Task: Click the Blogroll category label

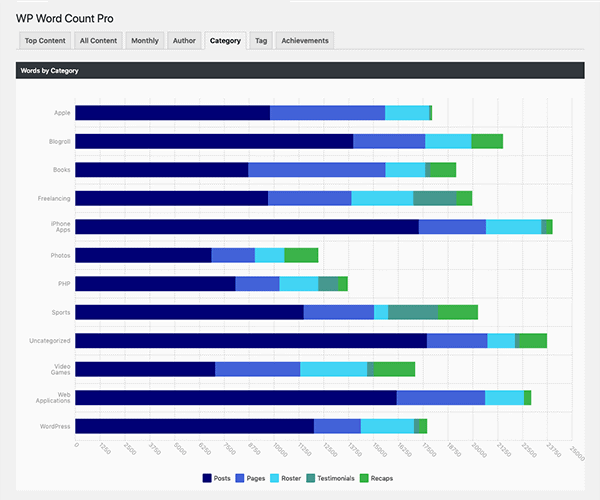Action: pos(60,142)
